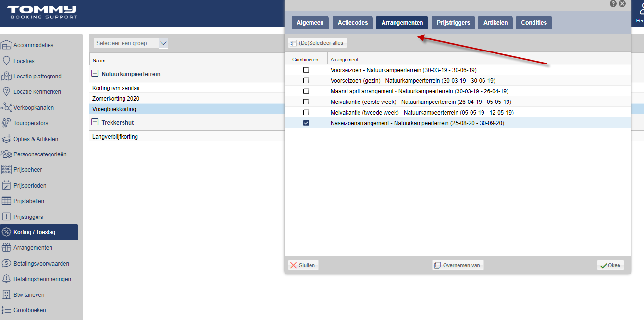The width and height of the screenshot is (644, 320).
Task: Tick the Voorseizoen - Natuurkampeerterrein checkbox
Action: pos(306,70)
